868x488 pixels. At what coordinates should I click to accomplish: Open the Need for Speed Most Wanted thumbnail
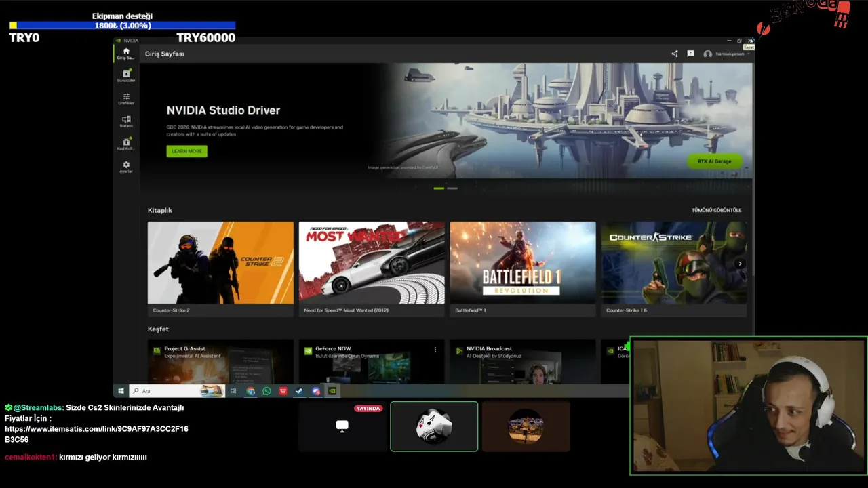(x=372, y=263)
